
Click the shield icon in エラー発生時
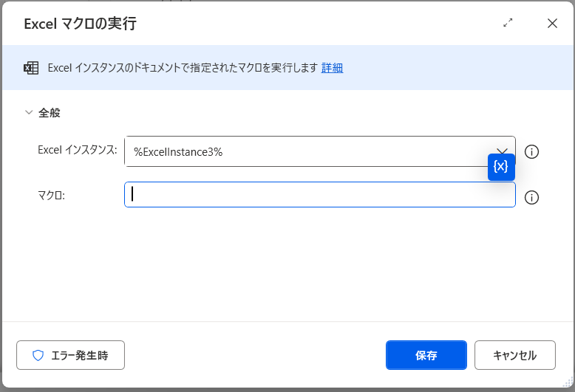point(38,355)
